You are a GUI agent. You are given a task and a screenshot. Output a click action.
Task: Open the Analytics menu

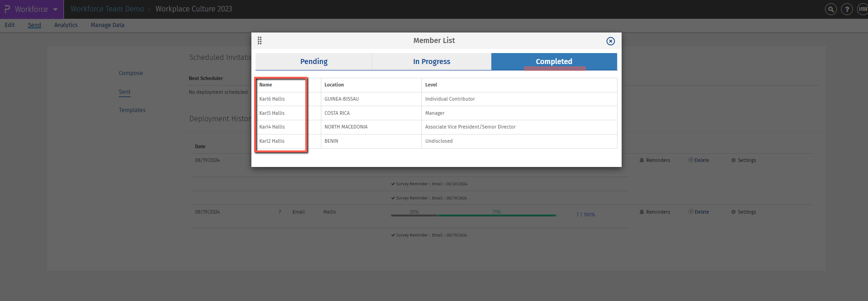pyautogui.click(x=66, y=25)
